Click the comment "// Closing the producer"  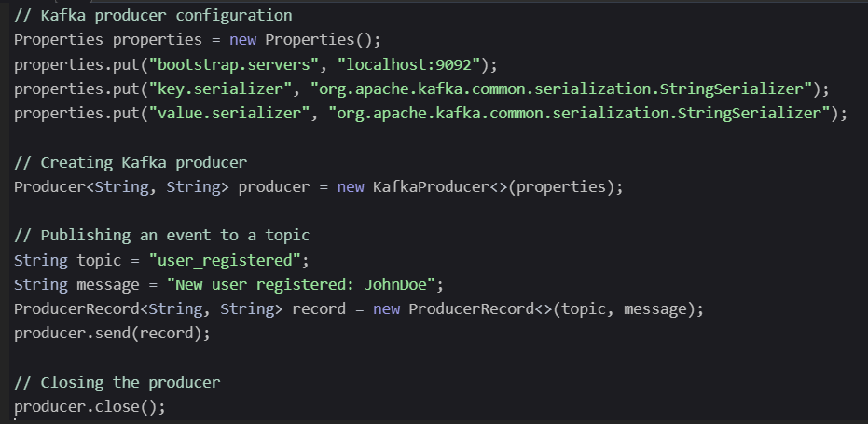pyautogui.click(x=117, y=382)
